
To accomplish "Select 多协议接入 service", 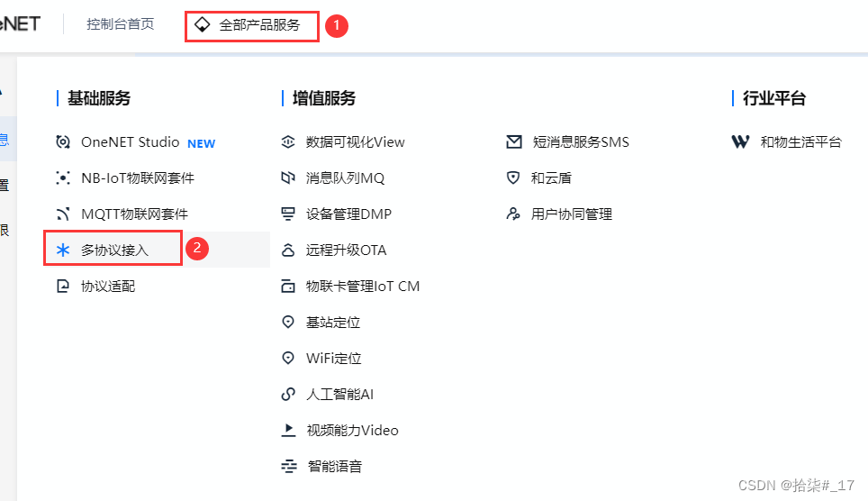I will click(114, 250).
